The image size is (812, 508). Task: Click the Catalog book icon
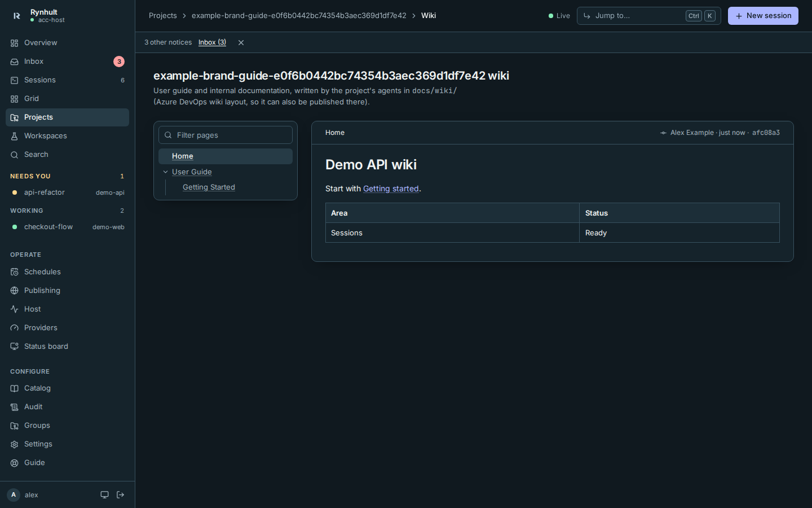15,388
